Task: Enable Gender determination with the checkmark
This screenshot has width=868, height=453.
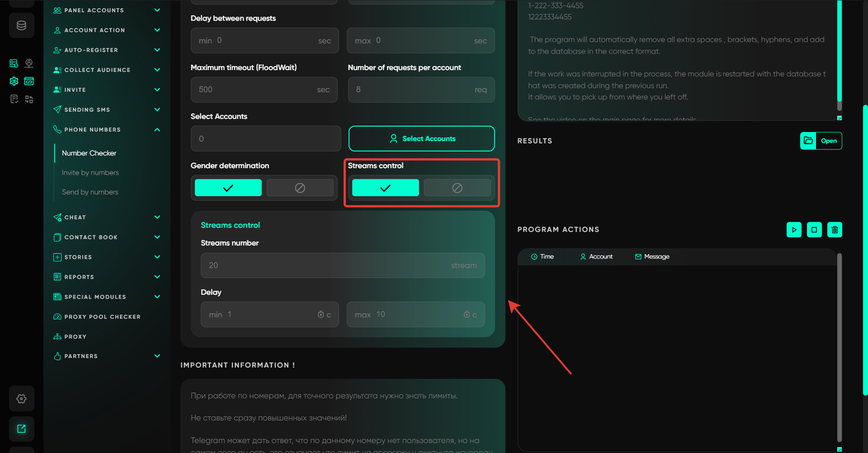Action: point(228,188)
